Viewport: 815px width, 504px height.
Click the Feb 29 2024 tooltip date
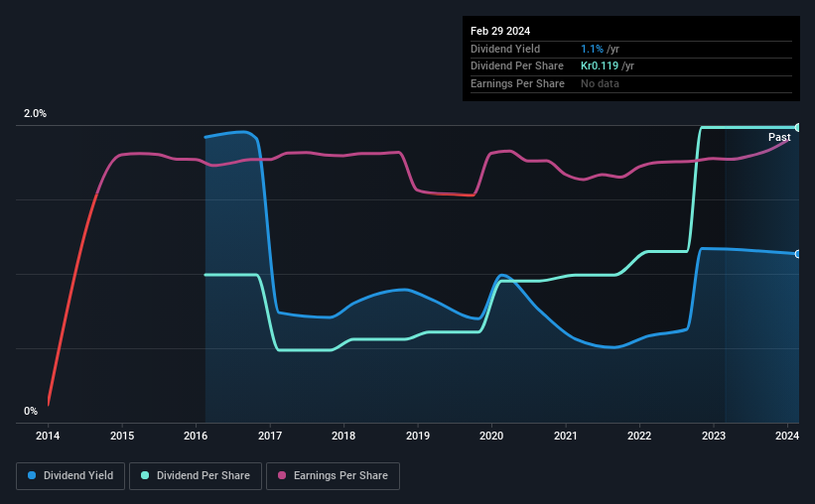pyautogui.click(x=500, y=31)
